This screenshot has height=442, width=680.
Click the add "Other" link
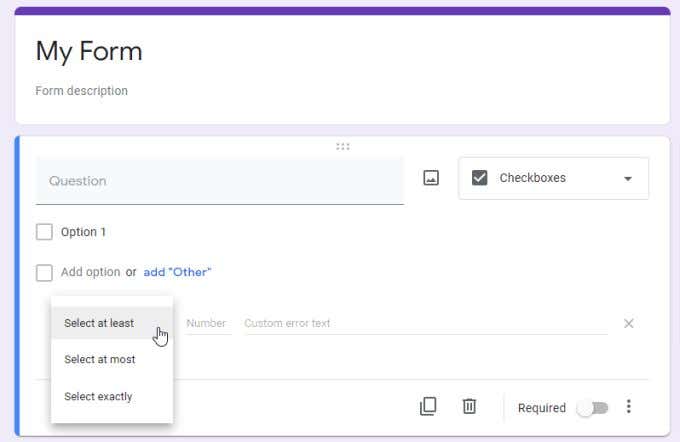click(177, 272)
